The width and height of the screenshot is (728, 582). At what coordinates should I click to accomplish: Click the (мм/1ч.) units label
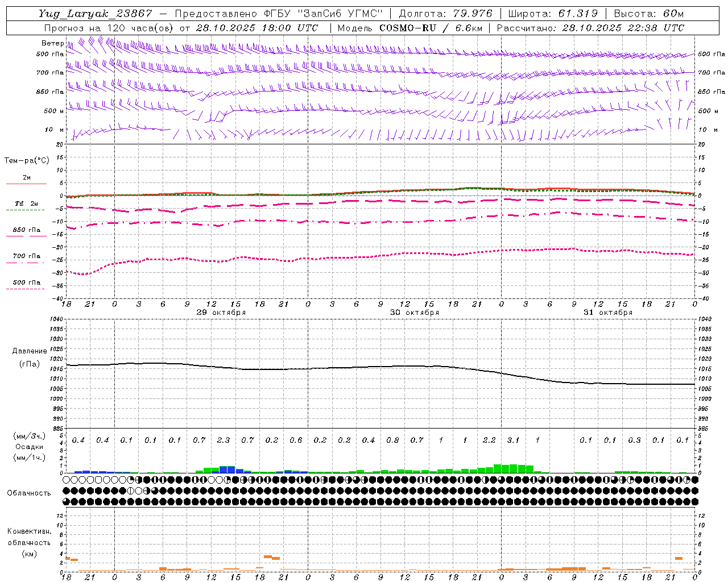click(29, 458)
